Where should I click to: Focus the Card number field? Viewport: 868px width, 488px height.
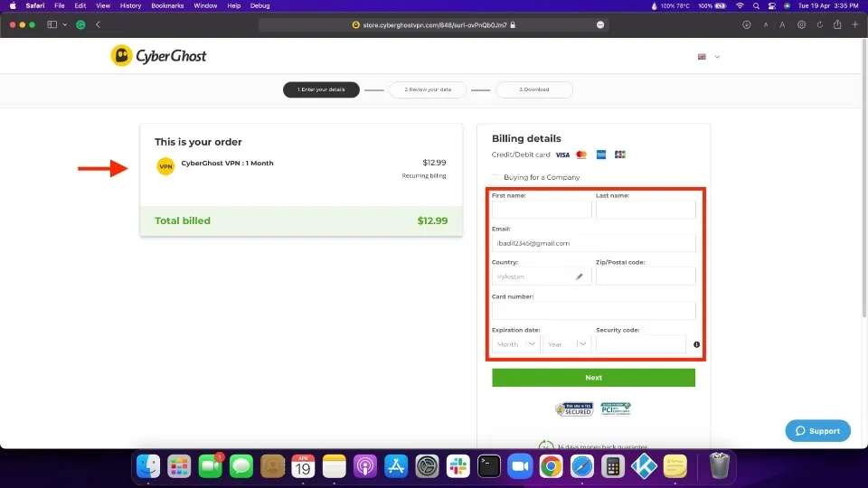tap(593, 310)
